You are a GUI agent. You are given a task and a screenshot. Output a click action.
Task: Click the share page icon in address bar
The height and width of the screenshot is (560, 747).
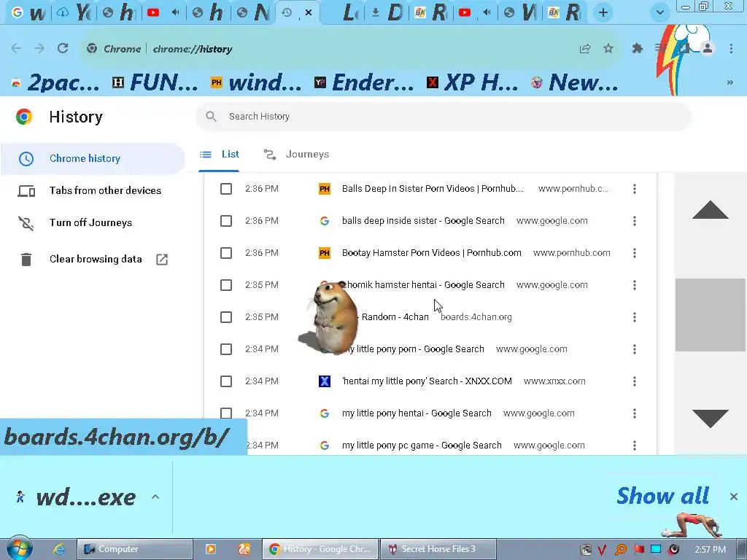coord(585,49)
